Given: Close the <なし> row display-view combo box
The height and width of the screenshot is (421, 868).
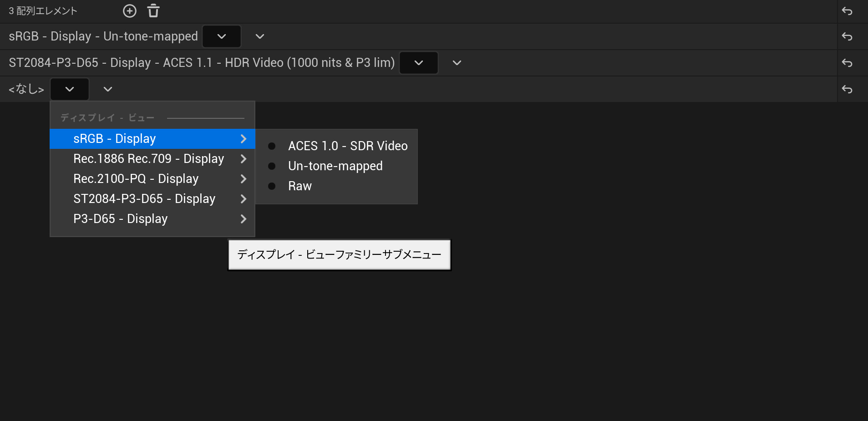Looking at the screenshot, I should (x=70, y=89).
